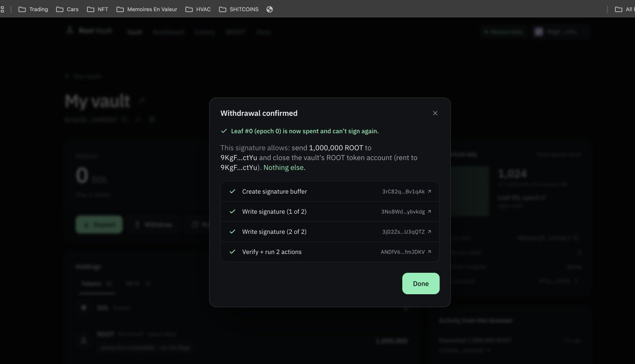Click the "Write signature (2 of 2)" step label

pos(274,232)
